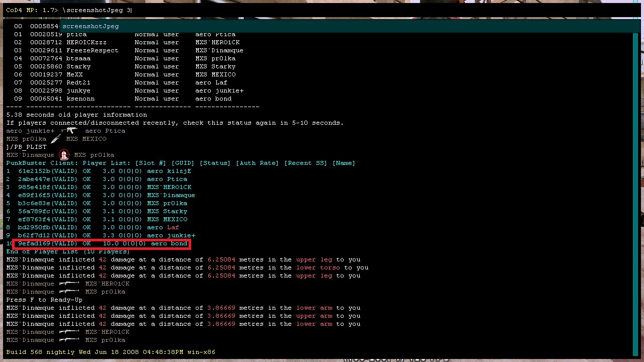Select the screenshotJpeg autocomplete suggestion
The image size is (644, 362).
(x=91, y=26)
